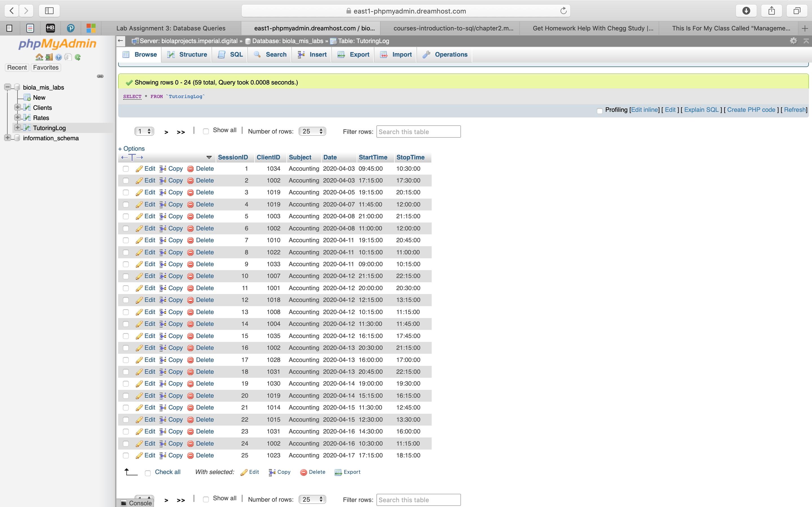This screenshot has width=812, height=507.
Task: Check the top Show all checkbox
Action: pyautogui.click(x=206, y=131)
